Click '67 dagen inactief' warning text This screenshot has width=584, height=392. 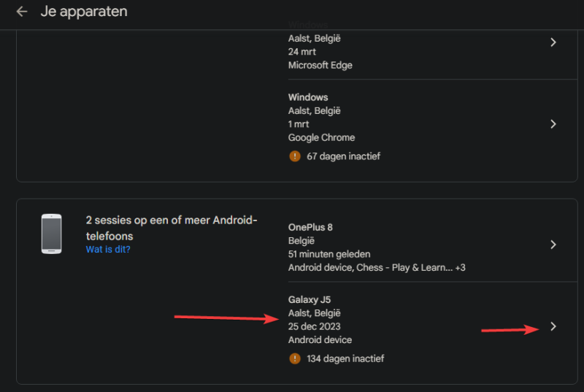[x=342, y=155]
